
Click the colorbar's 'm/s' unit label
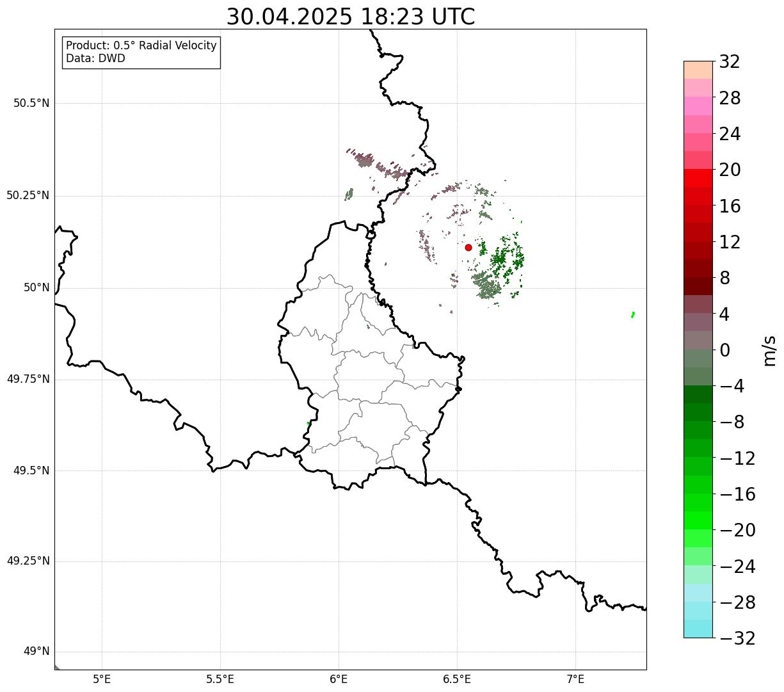click(769, 350)
